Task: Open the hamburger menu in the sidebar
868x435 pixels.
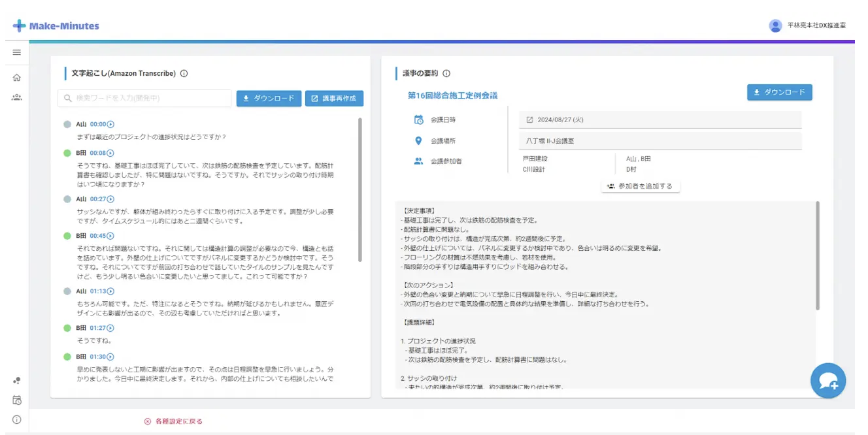Action: pyautogui.click(x=16, y=52)
